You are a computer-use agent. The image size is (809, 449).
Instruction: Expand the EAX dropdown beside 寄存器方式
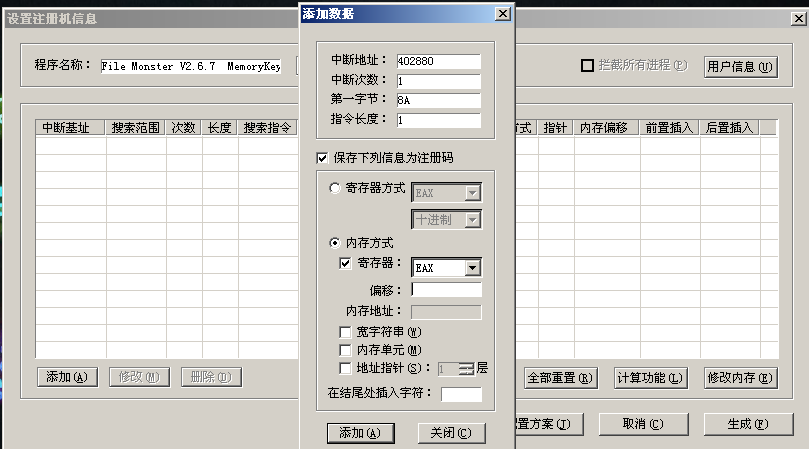pyautogui.click(x=472, y=193)
